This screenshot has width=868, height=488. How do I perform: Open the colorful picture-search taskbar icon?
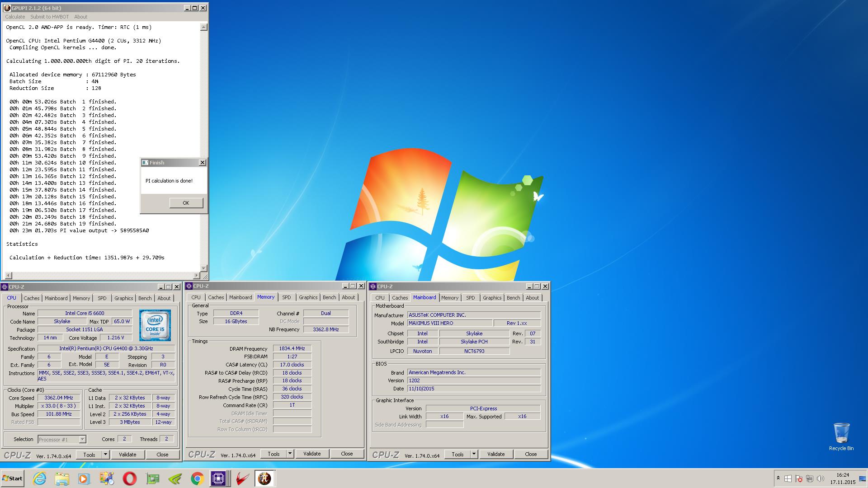click(107, 479)
